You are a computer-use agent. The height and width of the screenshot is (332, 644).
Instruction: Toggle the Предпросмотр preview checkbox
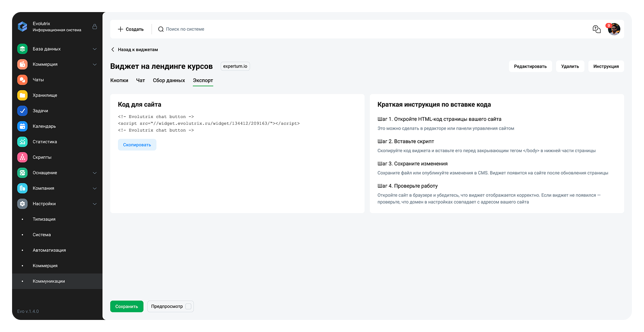[188, 306]
